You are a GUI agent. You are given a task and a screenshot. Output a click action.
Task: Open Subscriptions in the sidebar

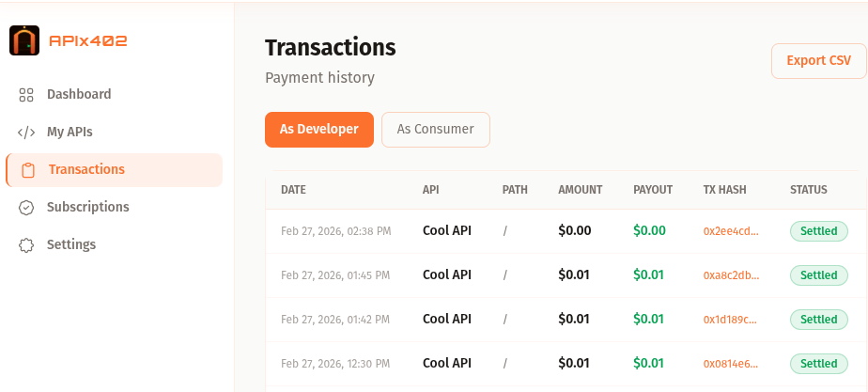pyautogui.click(x=87, y=207)
